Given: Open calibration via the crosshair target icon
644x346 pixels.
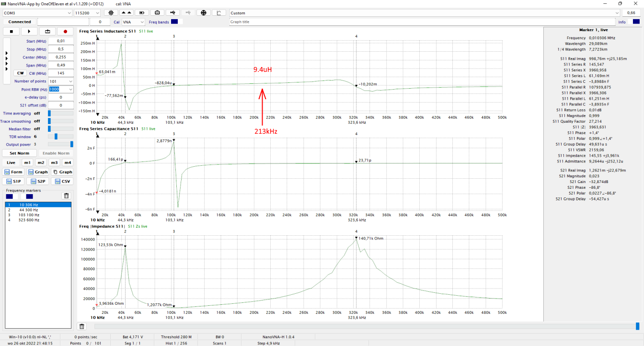Looking at the screenshot, I should [204, 13].
